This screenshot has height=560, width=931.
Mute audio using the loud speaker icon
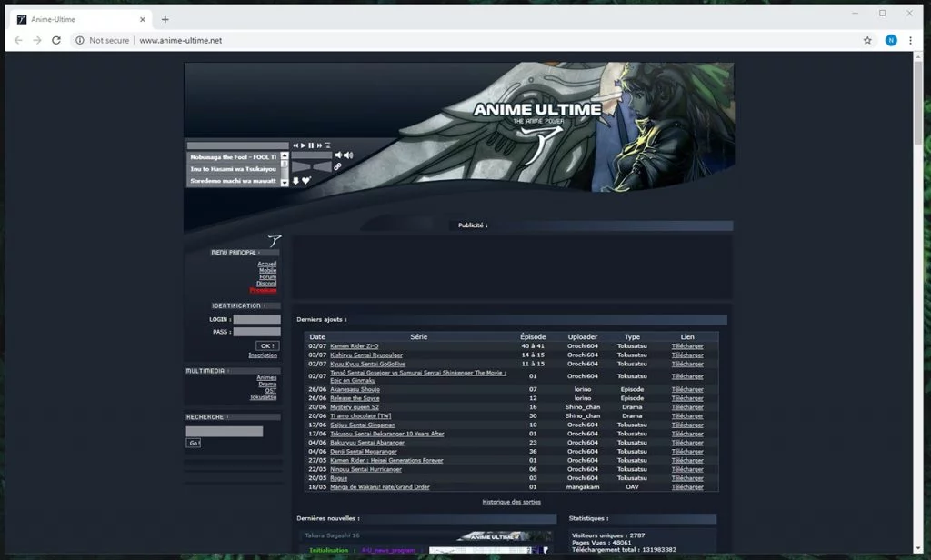click(x=348, y=154)
